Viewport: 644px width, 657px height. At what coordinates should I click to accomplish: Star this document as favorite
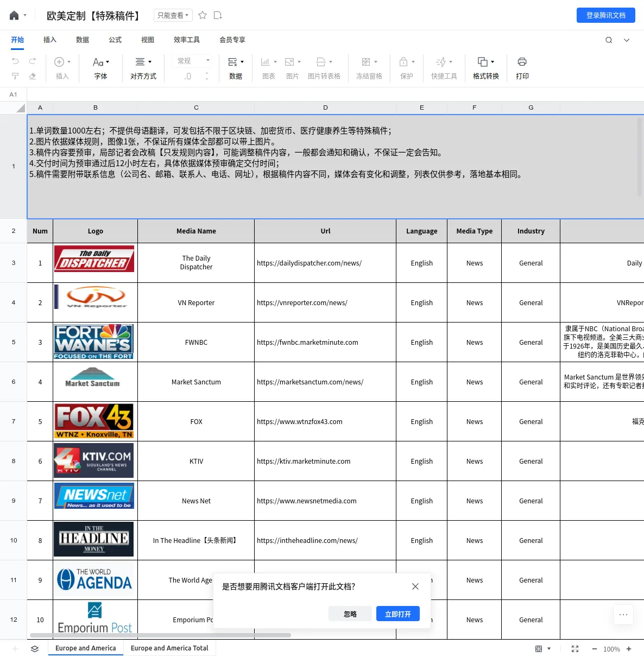(x=203, y=15)
